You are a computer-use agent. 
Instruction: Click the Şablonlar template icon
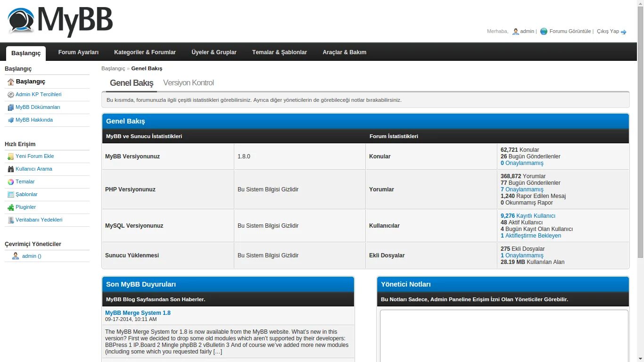click(x=11, y=194)
